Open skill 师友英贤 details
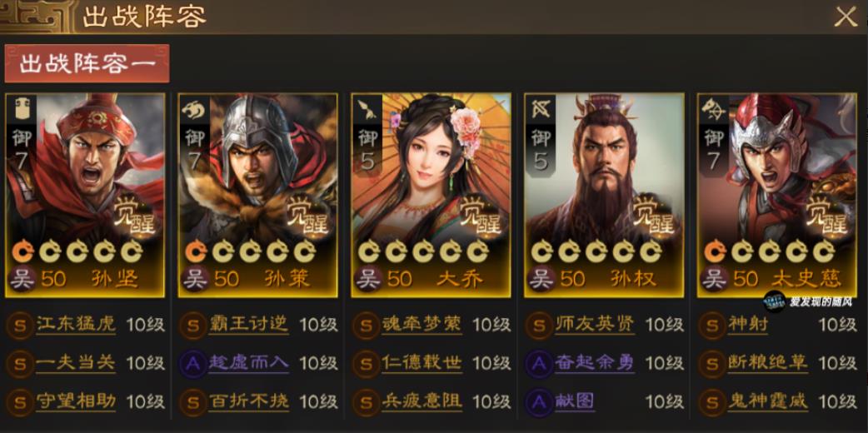Screen dimensions: 868x433 click(595, 325)
